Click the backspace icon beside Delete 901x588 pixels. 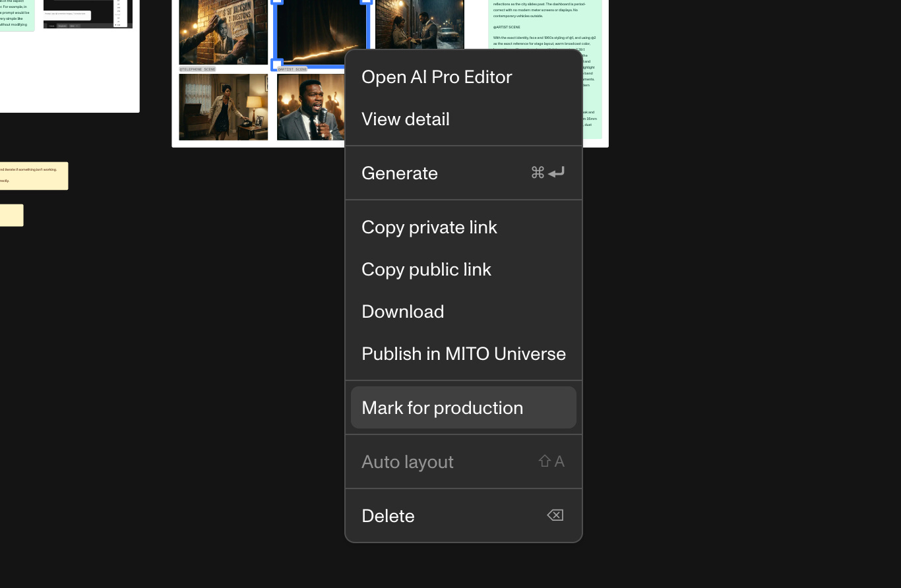tap(555, 515)
